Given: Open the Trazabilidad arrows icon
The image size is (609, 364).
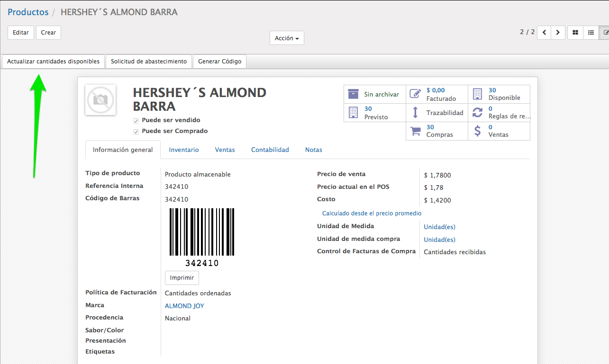Looking at the screenshot, I should (415, 112).
